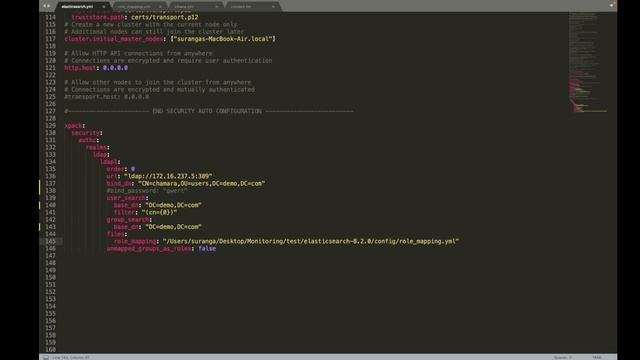Viewport: 640px width, 360px height.
Task: Click the 0.0.0.0 http.host value
Action: 115,68
